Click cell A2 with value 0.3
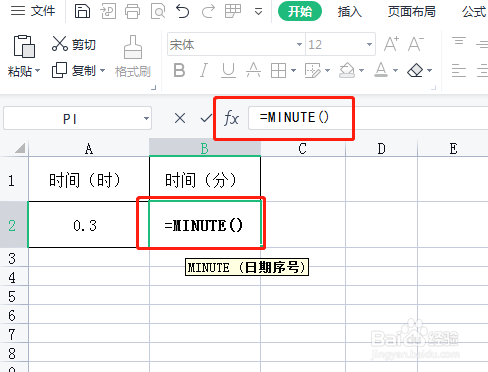This screenshot has width=488, height=372. pyautogui.click(x=89, y=225)
